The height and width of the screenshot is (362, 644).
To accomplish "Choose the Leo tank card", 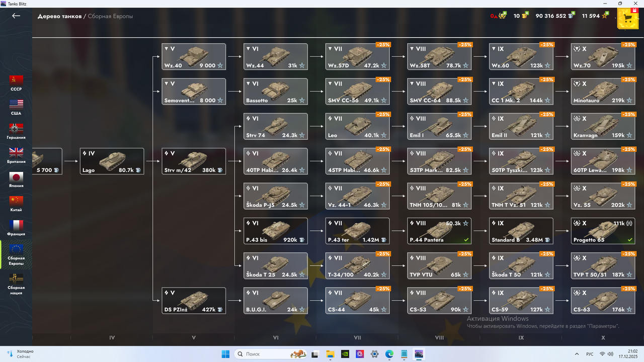I will tap(357, 127).
